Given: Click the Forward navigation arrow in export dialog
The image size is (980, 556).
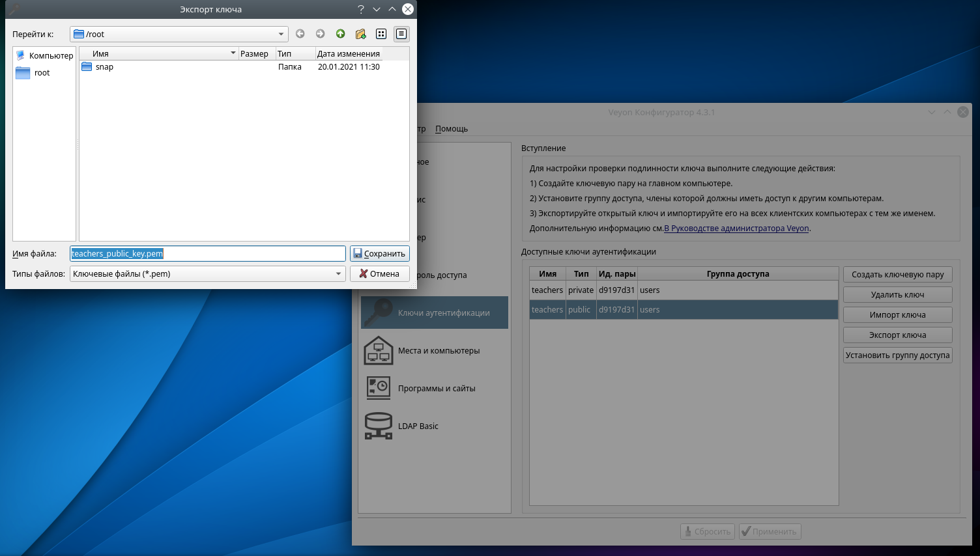Looking at the screenshot, I should pos(320,34).
